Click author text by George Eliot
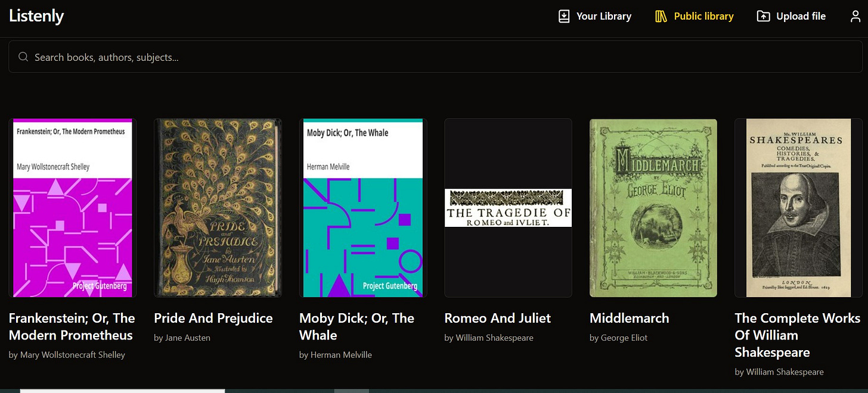 [x=618, y=338]
